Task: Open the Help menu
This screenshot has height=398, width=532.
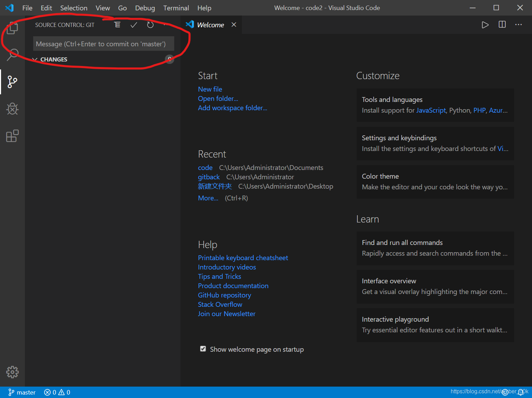Action: (x=204, y=8)
